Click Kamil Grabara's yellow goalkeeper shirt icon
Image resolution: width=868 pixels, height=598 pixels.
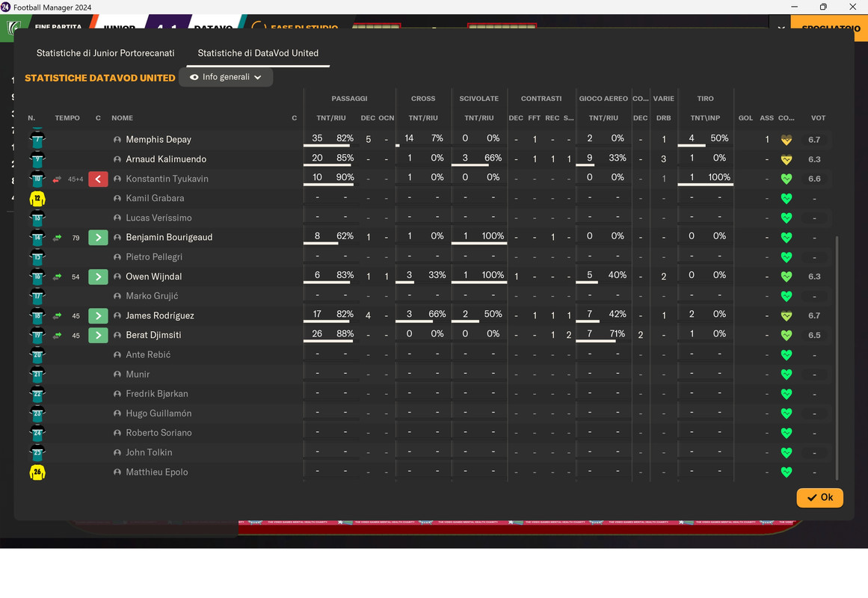[x=37, y=198]
